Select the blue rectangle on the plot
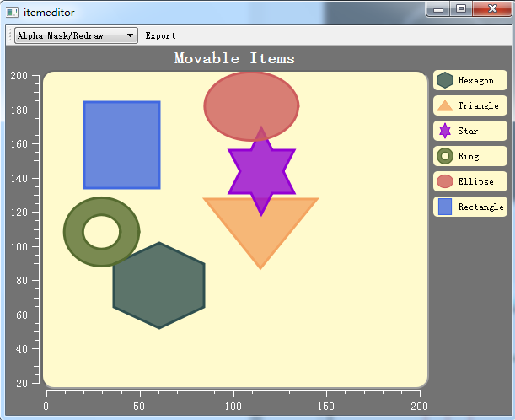 (x=121, y=144)
